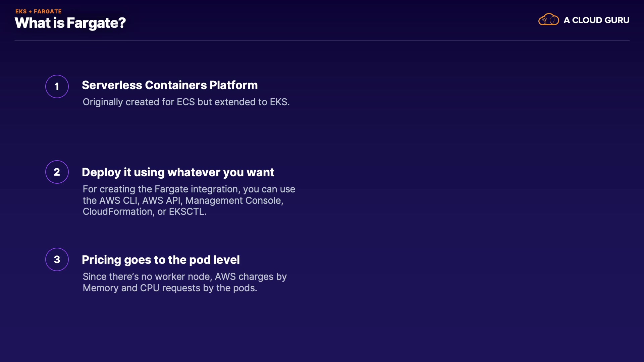This screenshot has height=362, width=644.
Task: Select the number 2 circle badge
Action: click(57, 172)
